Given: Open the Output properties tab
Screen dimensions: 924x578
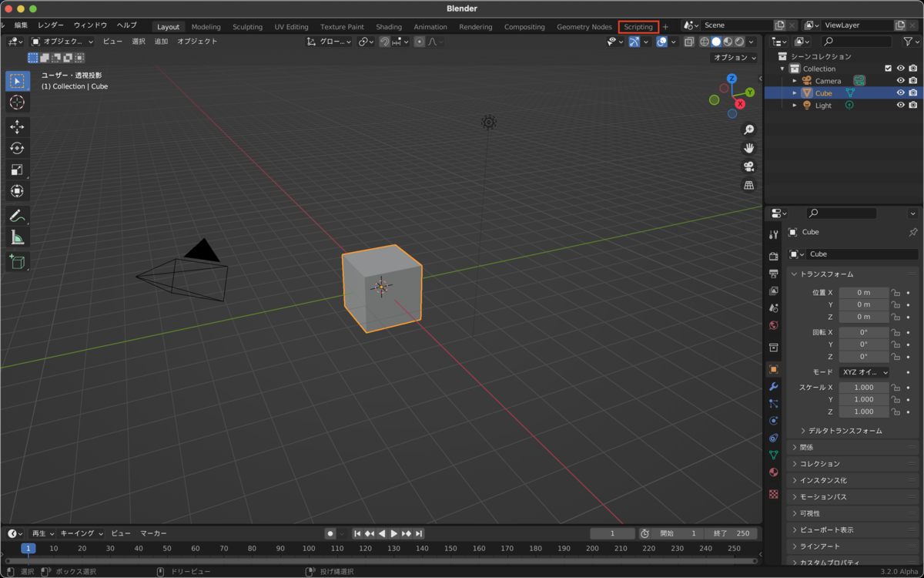Looking at the screenshot, I should (774, 274).
